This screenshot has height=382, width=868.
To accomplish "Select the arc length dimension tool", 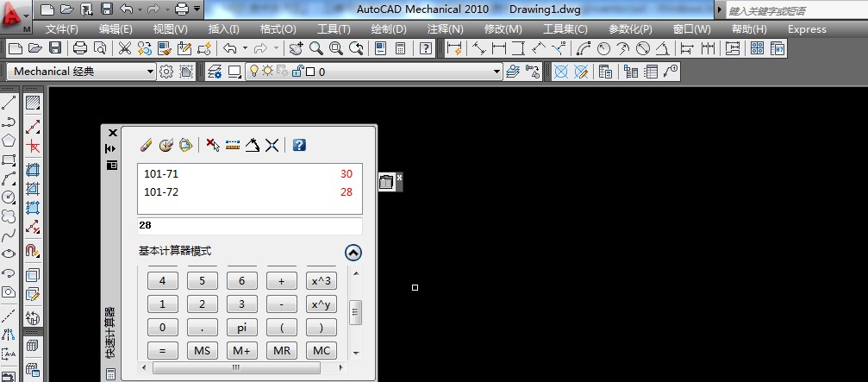I will (584, 48).
